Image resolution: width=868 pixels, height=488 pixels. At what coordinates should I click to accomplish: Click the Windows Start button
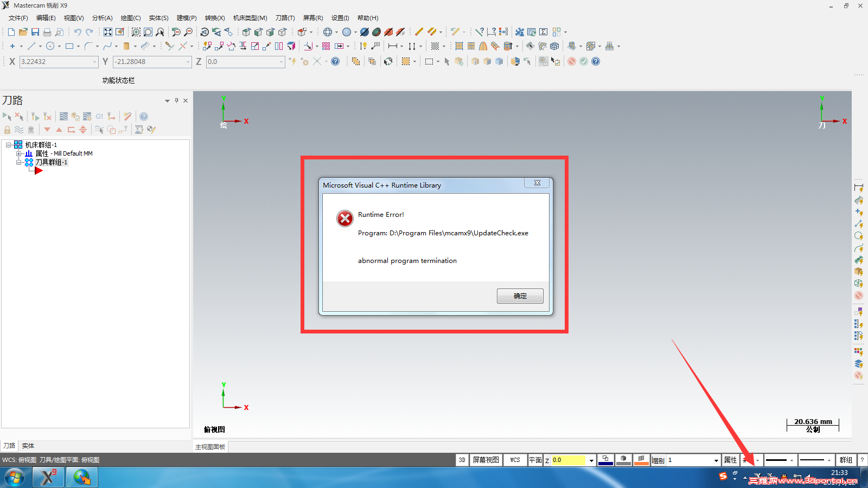coord(15,478)
